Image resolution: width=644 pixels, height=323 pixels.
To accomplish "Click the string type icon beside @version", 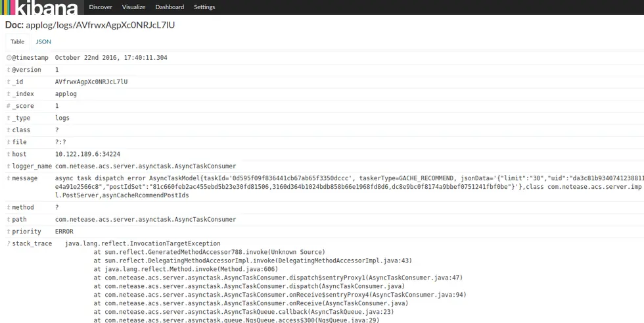I will (9, 70).
